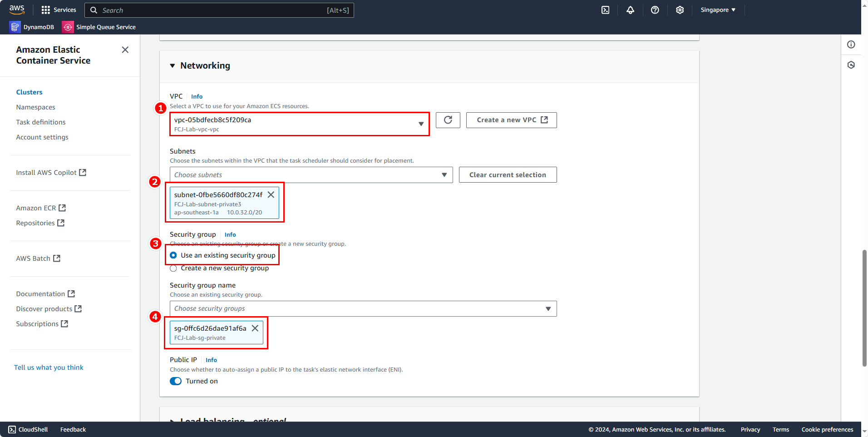
Task: Open the help question mark menu
Action: click(x=655, y=10)
